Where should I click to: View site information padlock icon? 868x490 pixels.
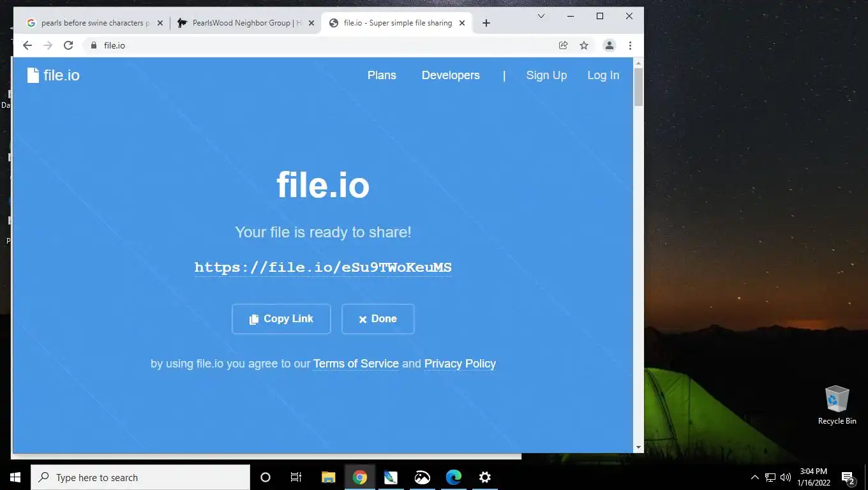94,45
